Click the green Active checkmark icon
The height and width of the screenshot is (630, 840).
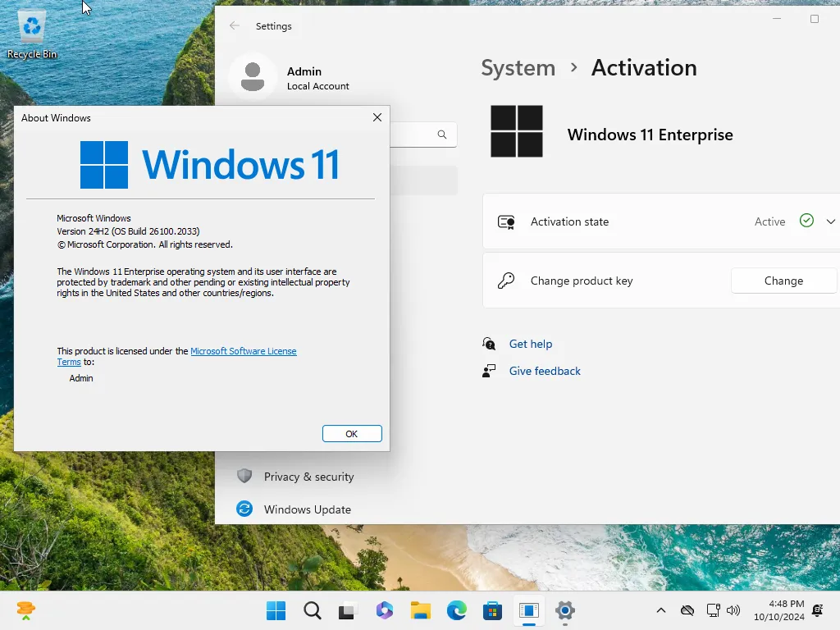click(806, 220)
